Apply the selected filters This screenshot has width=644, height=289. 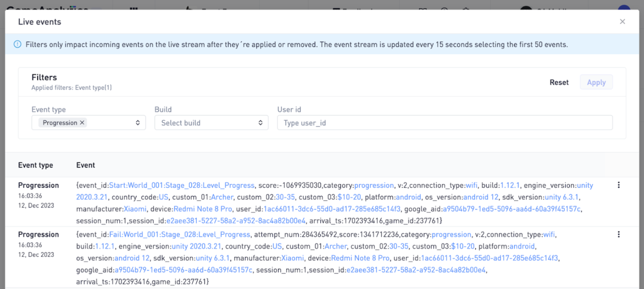(x=596, y=82)
